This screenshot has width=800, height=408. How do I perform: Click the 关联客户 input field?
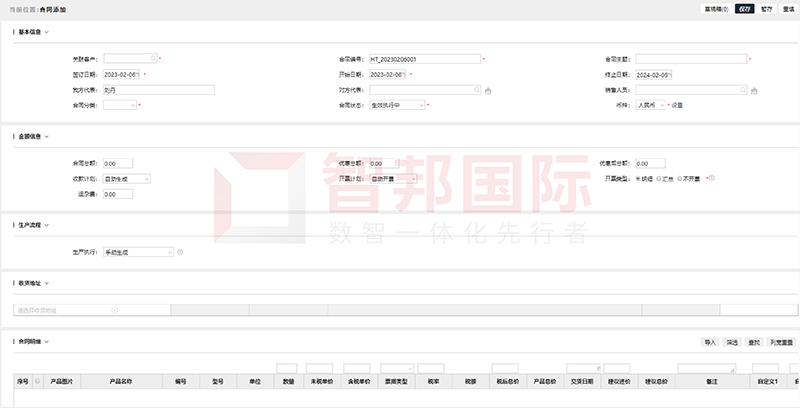tap(130, 59)
